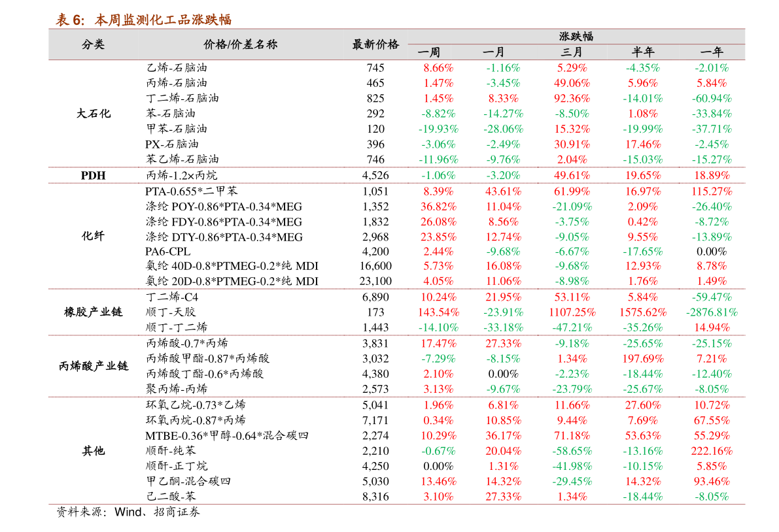Click the 其他 category label
779x532 pixels.
94,450
